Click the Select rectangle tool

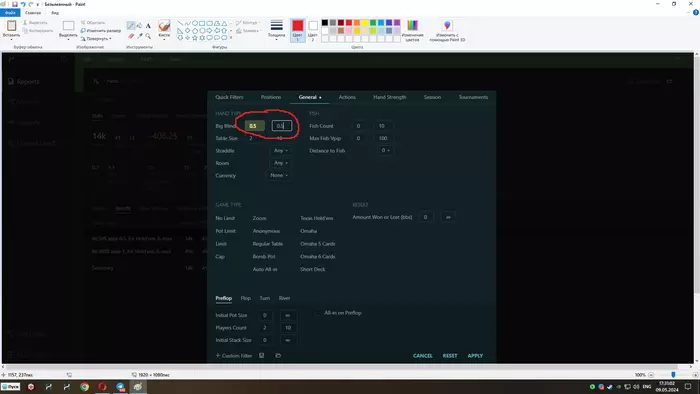[68, 26]
